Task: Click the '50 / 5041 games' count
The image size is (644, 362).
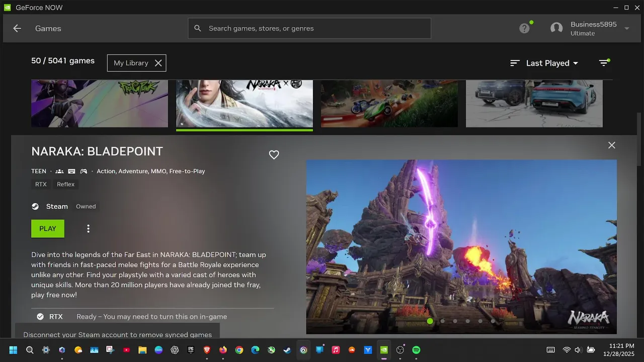Action: [x=63, y=61]
